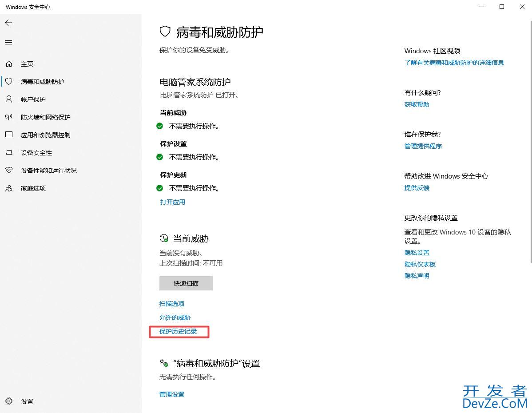Open 设备性能和运行状况 page
532x413 pixels.
point(71,171)
